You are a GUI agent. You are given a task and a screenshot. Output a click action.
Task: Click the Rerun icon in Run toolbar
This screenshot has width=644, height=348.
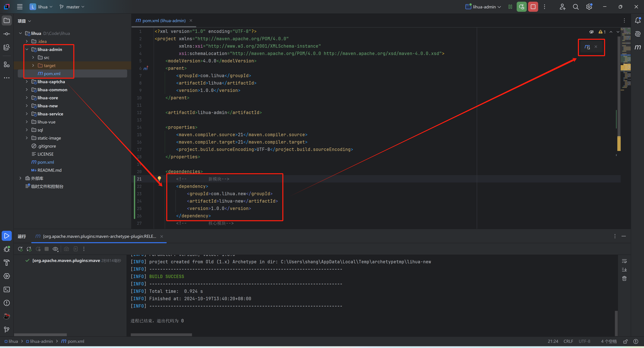(x=20, y=249)
